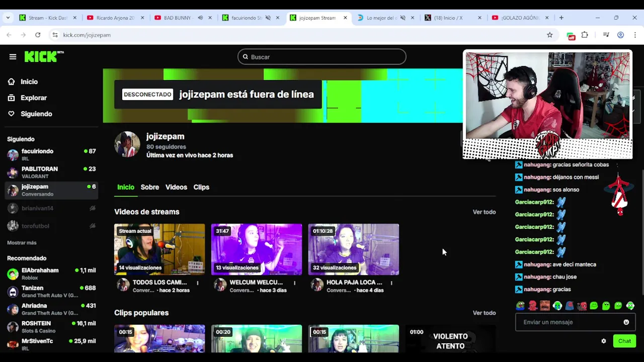Viewport: 644px width, 362px height.
Task: Open options for WELCUM WELCU video
Action: coord(294,283)
